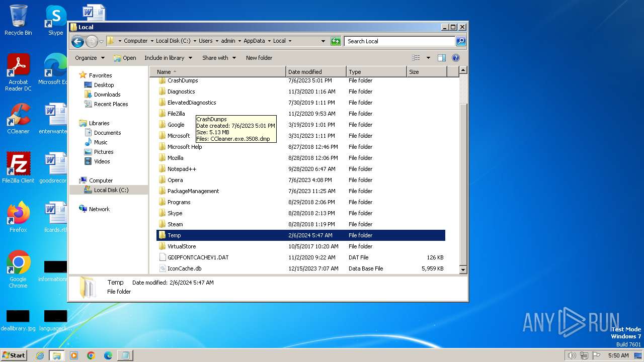Image resolution: width=644 pixels, height=362 pixels.
Task: Click the Users breadcrumb segment
Action: (205, 41)
